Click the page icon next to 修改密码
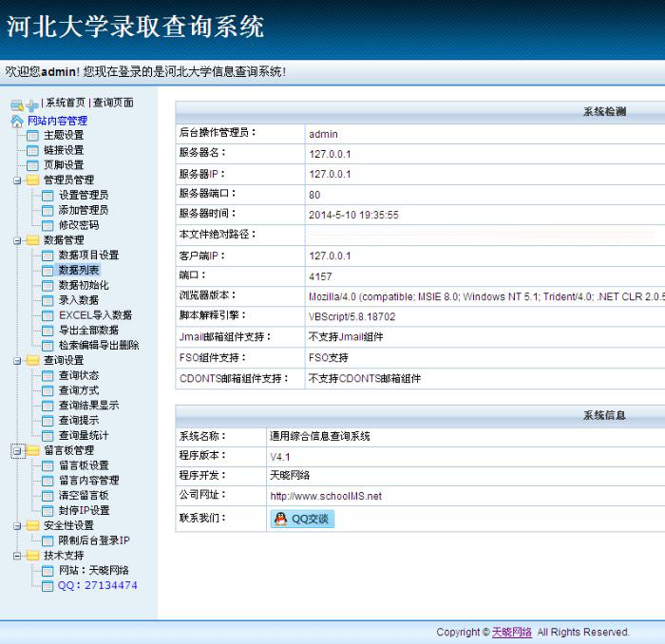 point(47,225)
